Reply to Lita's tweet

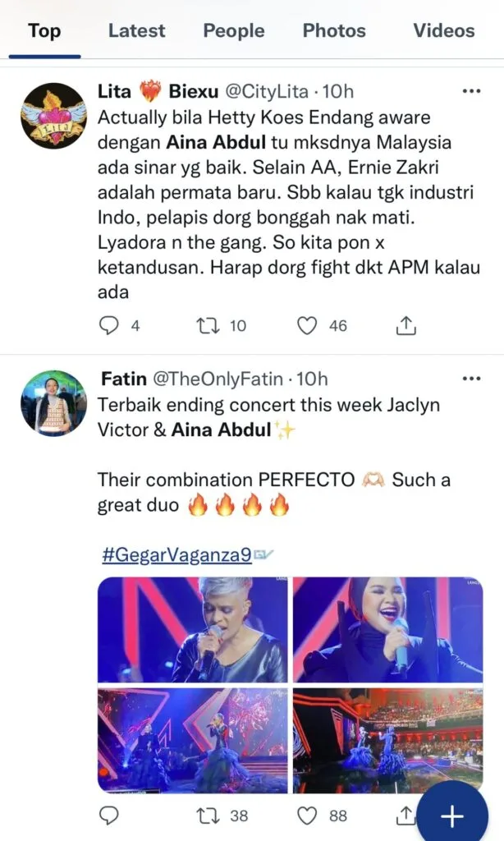[109, 326]
